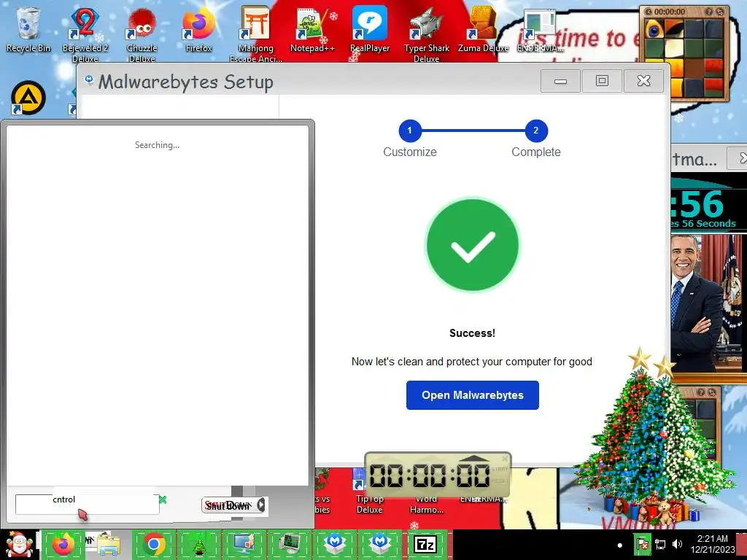Viewport: 747px width, 560px height.
Task: Open Mahjong Escape desktop shortcut
Action: [x=256, y=34]
